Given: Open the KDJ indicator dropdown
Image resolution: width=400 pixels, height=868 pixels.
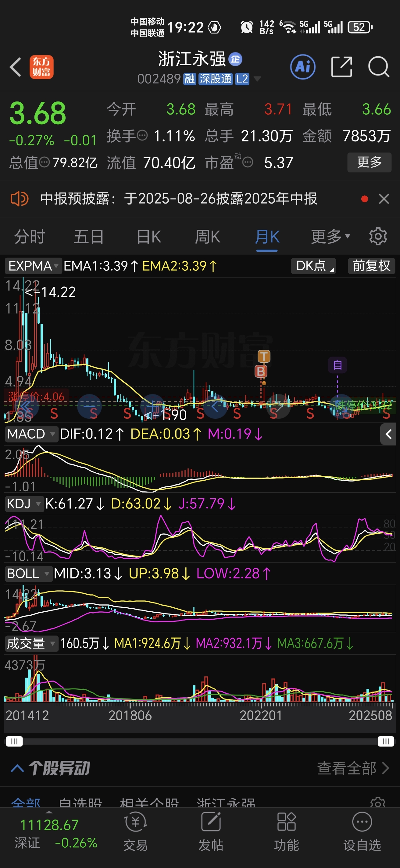Looking at the screenshot, I should click(24, 504).
